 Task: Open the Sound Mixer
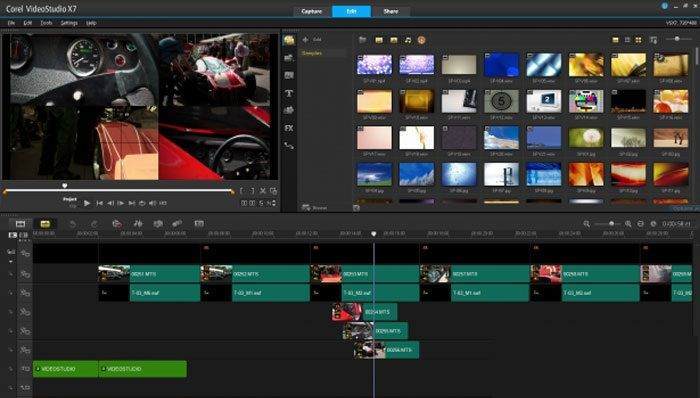(x=138, y=224)
